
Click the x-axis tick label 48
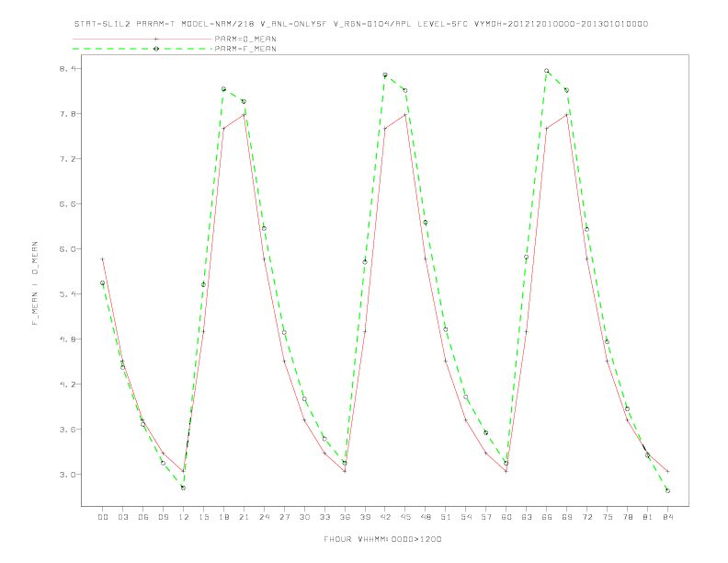coord(426,517)
